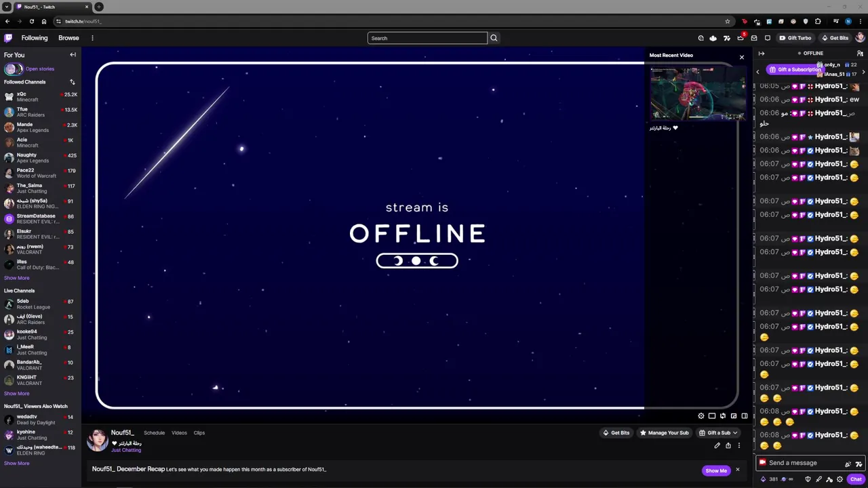This screenshot has height=488, width=868.
Task: Click Manage Your Sub button
Action: [x=665, y=433]
